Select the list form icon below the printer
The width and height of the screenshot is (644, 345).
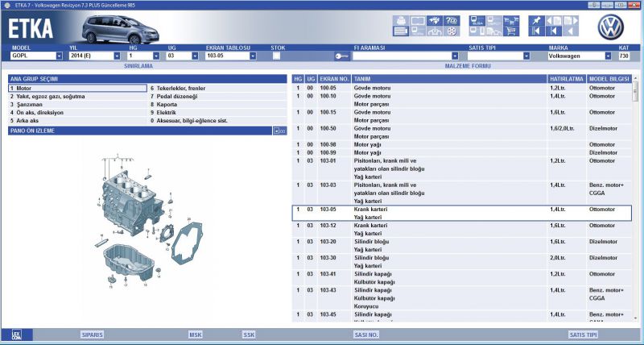(401, 31)
